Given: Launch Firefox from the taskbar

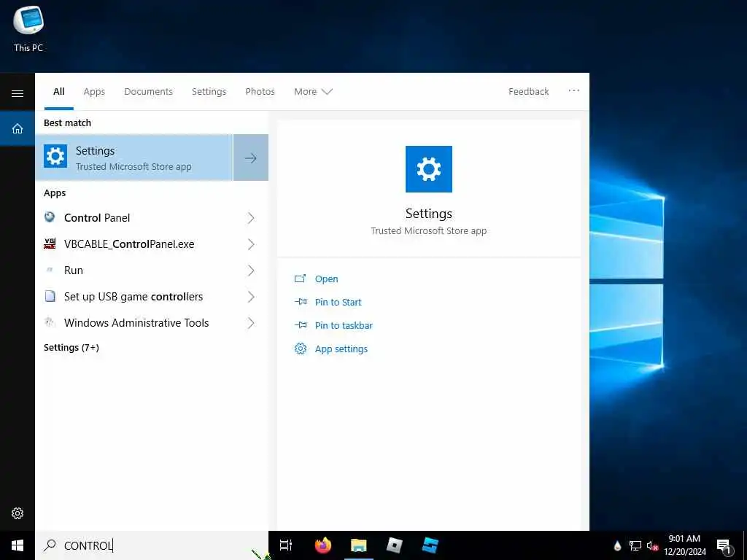Looking at the screenshot, I should pos(323,545).
